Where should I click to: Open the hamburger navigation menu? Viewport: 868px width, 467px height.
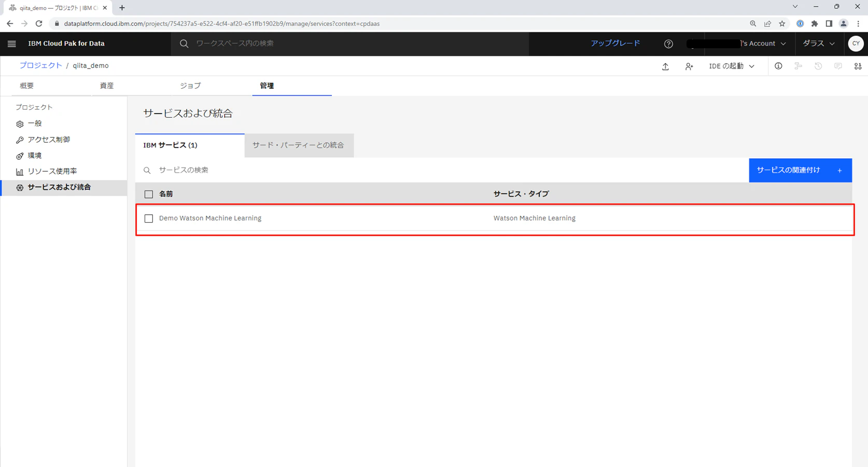(x=12, y=44)
